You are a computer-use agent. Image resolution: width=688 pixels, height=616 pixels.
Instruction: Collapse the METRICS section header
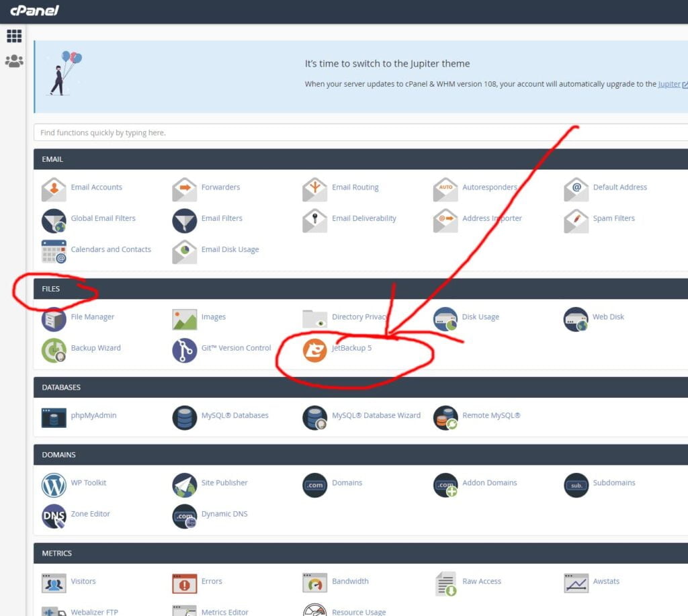(x=361, y=554)
